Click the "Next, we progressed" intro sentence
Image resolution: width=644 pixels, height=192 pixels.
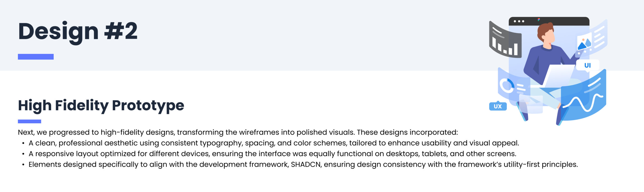click(x=238, y=132)
